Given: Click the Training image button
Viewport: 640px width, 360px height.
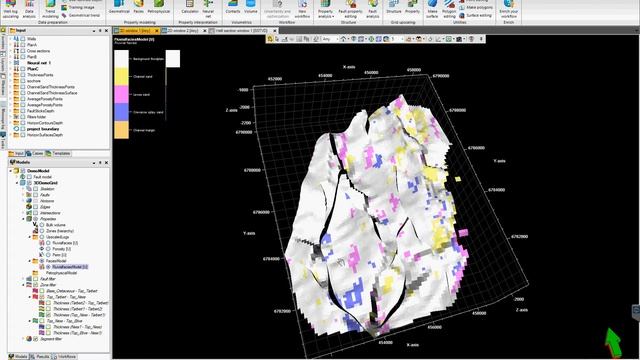Looking at the screenshot, I should 78,7.
